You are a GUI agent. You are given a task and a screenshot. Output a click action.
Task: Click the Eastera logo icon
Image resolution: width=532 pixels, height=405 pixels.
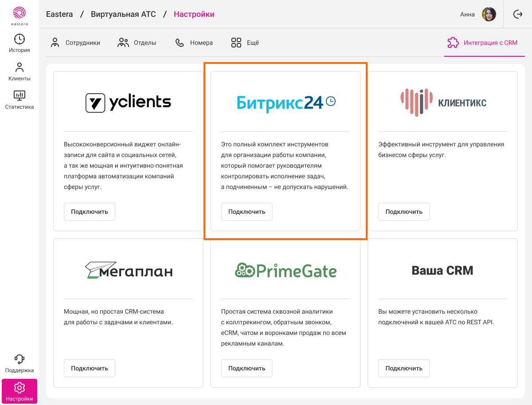pyautogui.click(x=20, y=13)
